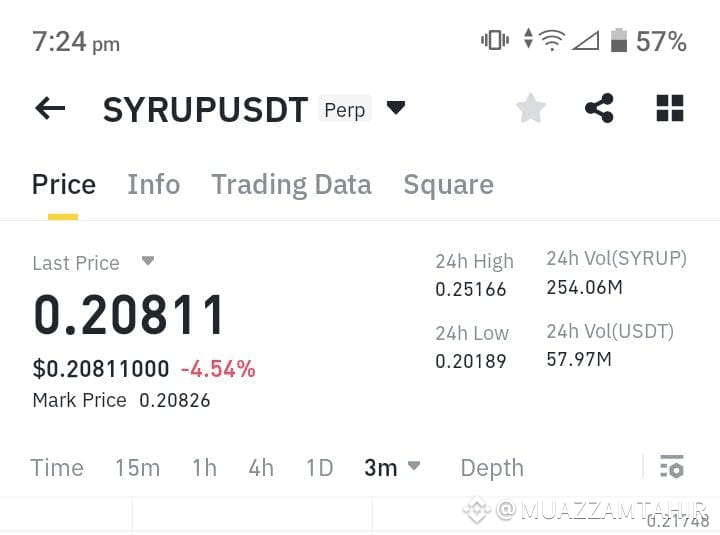The height and width of the screenshot is (535, 720).
Task: Open chart settings icon beside Depth
Action: 672,467
